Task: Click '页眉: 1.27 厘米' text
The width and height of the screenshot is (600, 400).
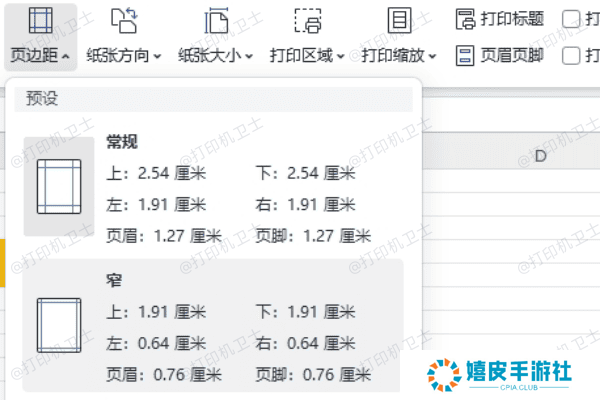Action: [x=164, y=236]
